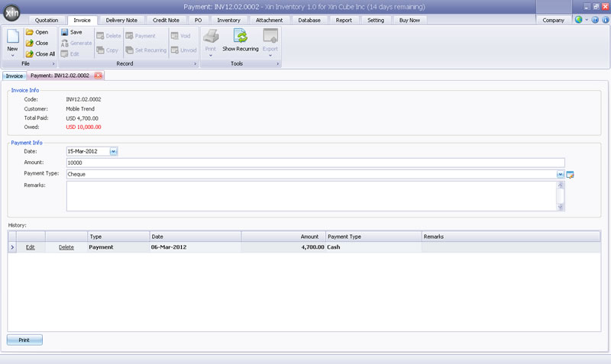
Task: Click the bottom Print button
Action: tap(24, 340)
